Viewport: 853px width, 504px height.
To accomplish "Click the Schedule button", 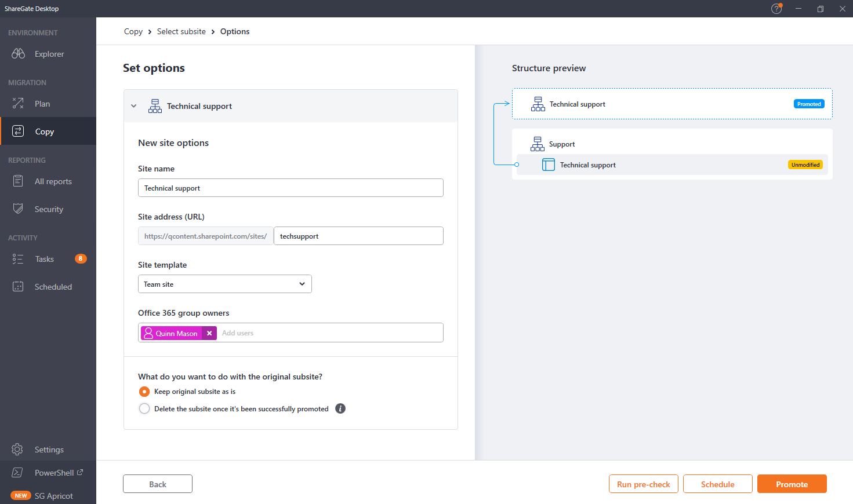I will [718, 484].
